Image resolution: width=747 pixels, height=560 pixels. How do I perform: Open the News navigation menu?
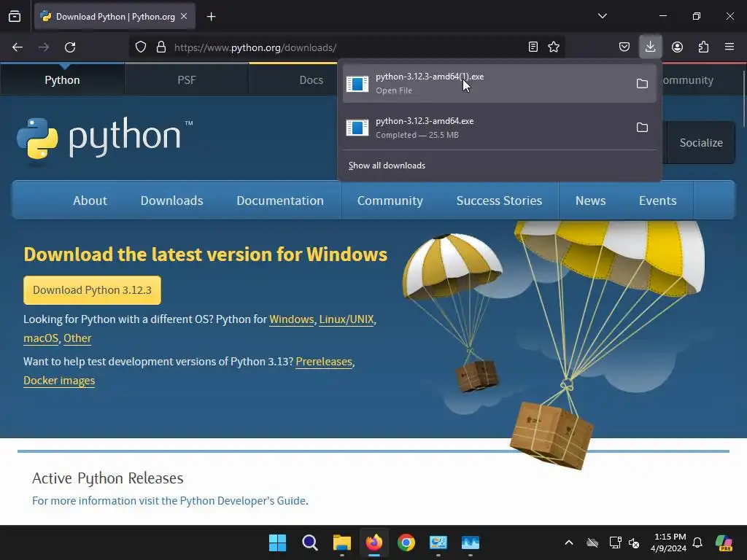click(x=591, y=201)
